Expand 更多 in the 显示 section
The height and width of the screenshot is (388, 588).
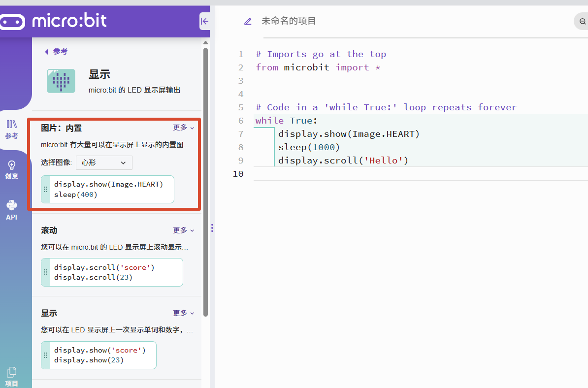[x=183, y=313]
